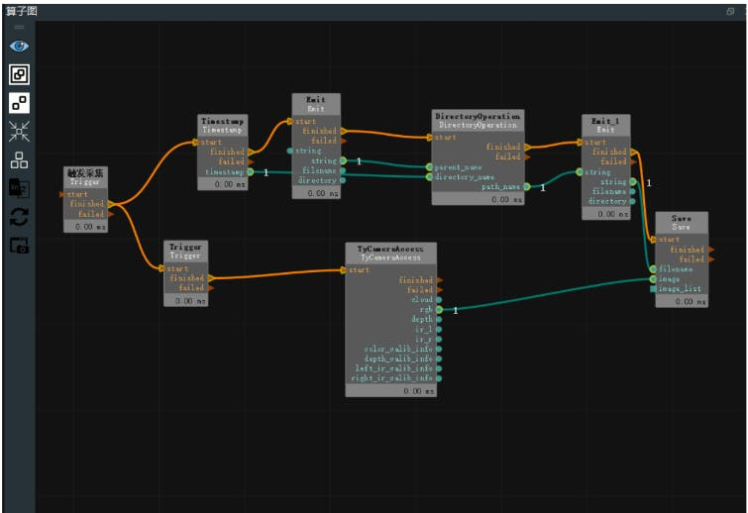The width and height of the screenshot is (748, 513).
Task: Click the filename port of Emit node
Action: tap(343, 170)
